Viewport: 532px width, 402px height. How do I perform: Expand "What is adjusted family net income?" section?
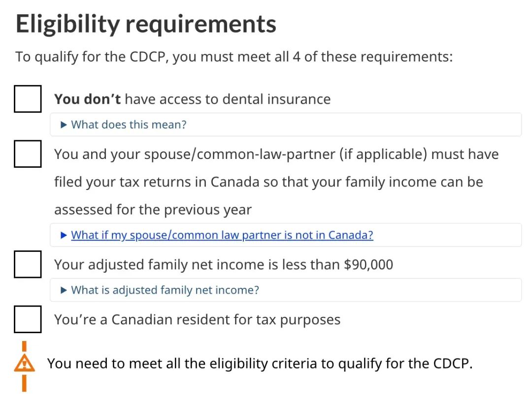click(x=165, y=290)
